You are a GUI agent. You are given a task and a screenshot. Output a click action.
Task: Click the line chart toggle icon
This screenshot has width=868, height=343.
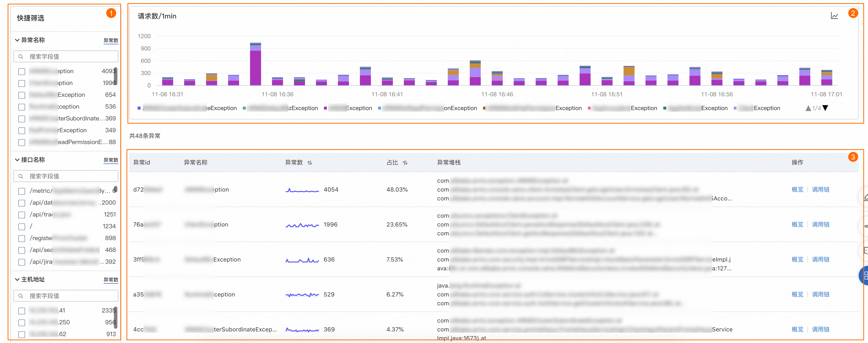click(834, 16)
